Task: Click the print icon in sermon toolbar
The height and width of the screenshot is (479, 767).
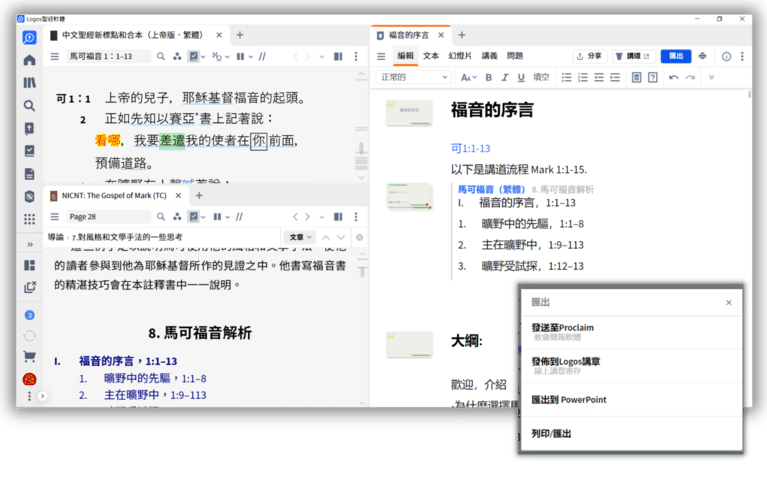Action: click(702, 56)
